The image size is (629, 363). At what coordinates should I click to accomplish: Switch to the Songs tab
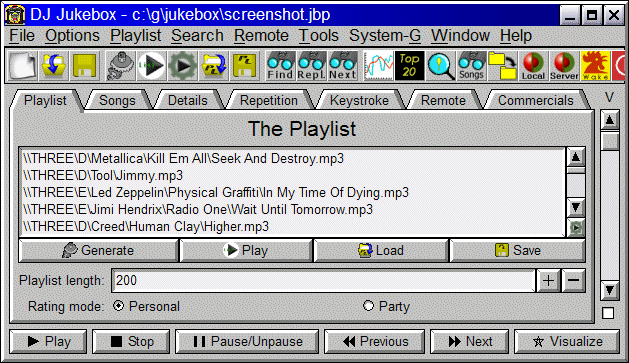click(x=117, y=100)
